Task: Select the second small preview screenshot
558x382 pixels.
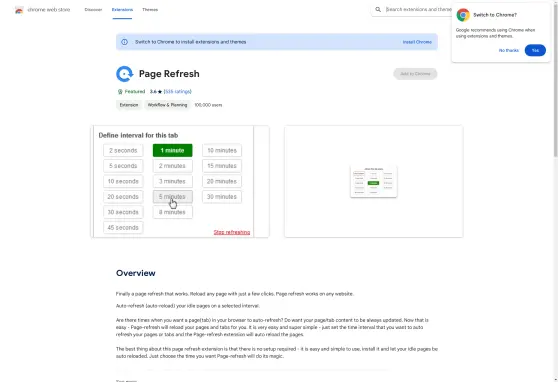Action: [x=374, y=181]
